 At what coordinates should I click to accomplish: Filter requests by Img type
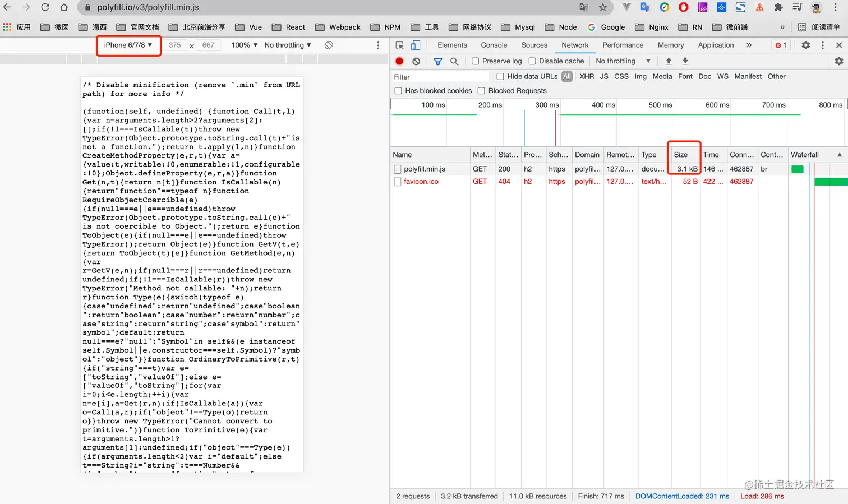[x=640, y=76]
